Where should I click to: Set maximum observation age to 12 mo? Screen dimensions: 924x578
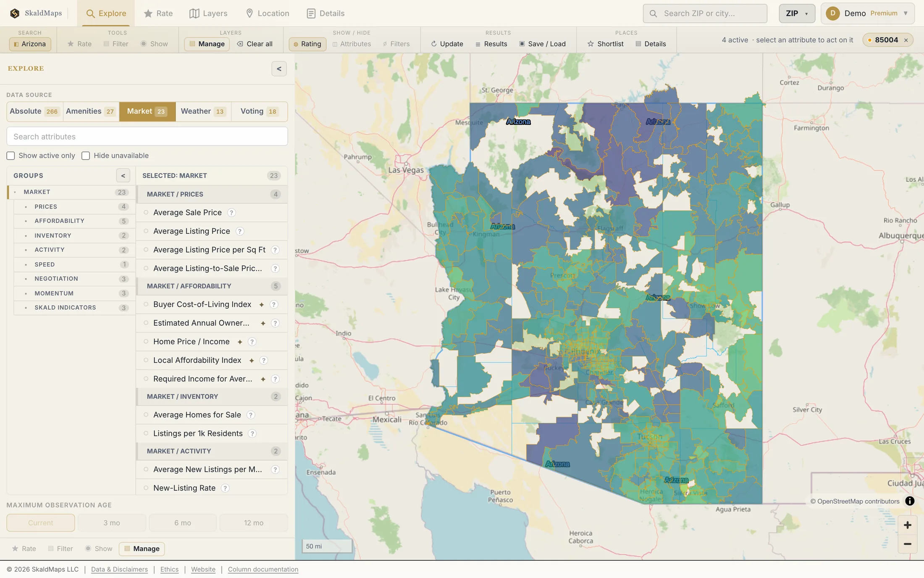tap(254, 523)
